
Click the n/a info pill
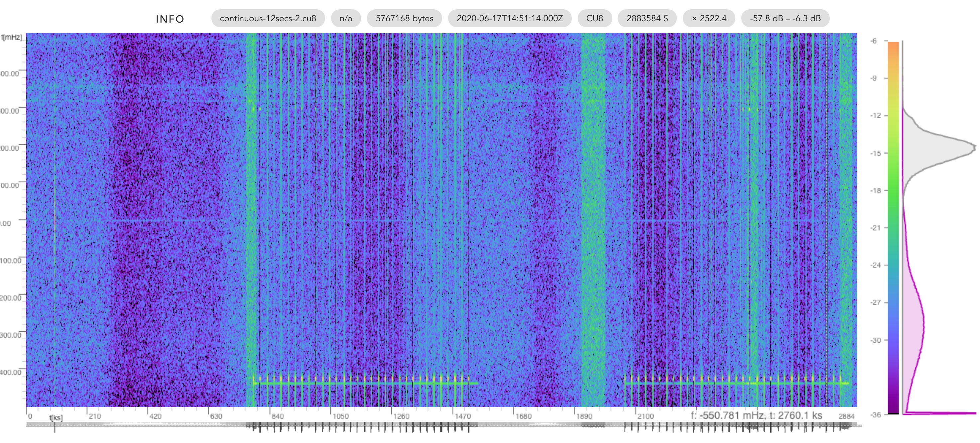pyautogui.click(x=346, y=18)
